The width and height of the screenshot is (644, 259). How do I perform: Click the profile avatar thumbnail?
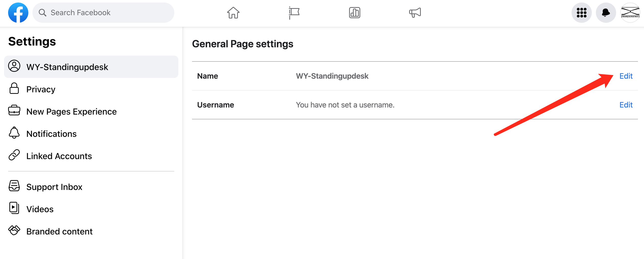click(630, 13)
